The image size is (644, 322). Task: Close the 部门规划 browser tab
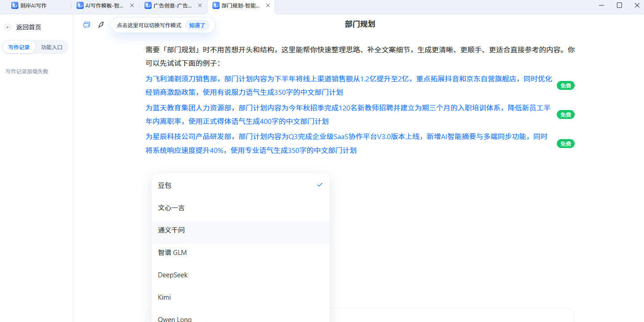268,5
